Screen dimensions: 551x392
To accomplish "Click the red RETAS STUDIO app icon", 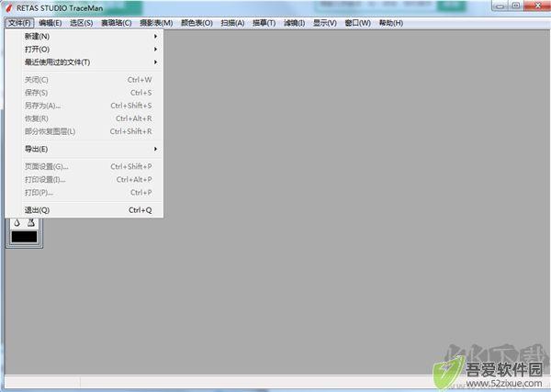I will (x=9, y=7).
